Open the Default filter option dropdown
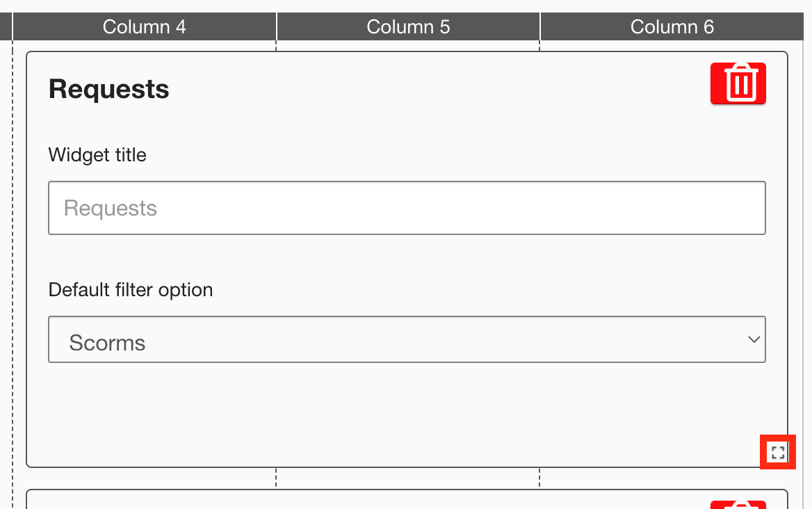Screen dimensions: 812x509 point(407,339)
